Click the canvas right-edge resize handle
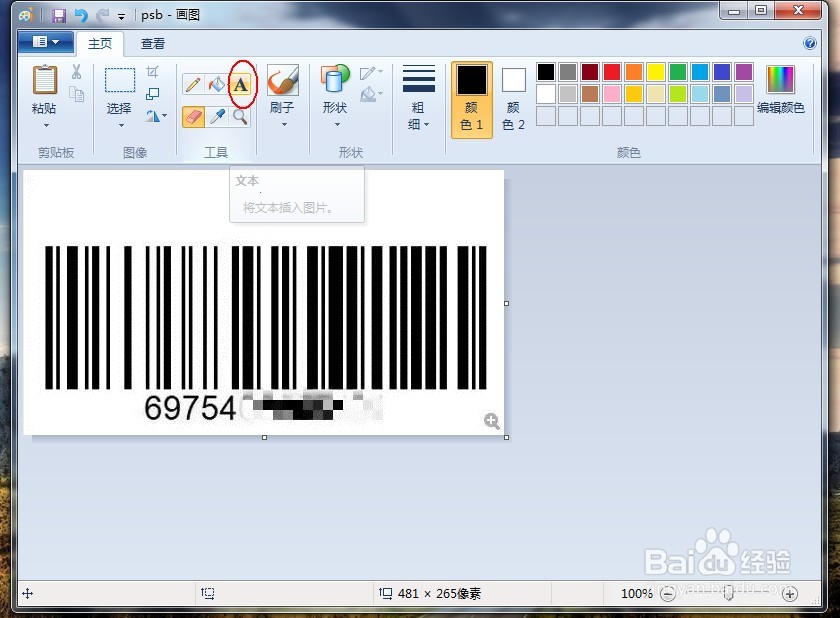This screenshot has width=840, height=618. pos(507,303)
